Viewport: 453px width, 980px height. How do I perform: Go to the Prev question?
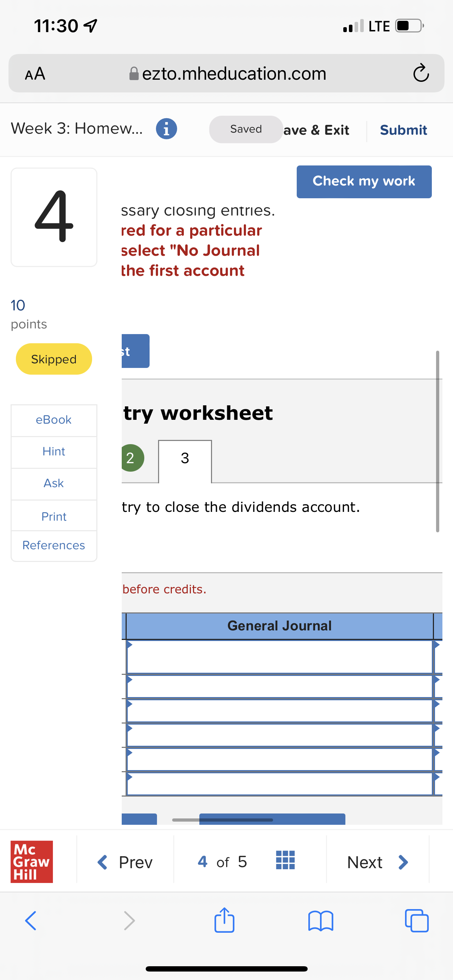(x=125, y=862)
